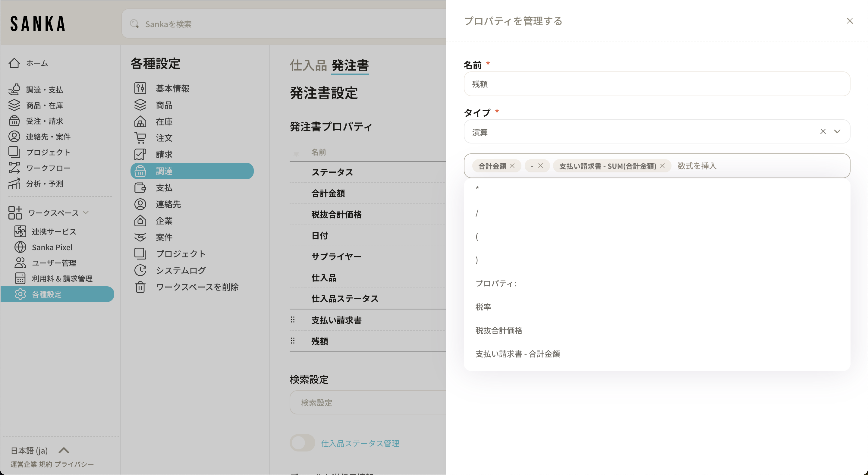Click the 分析・予測 chart icon

14,184
